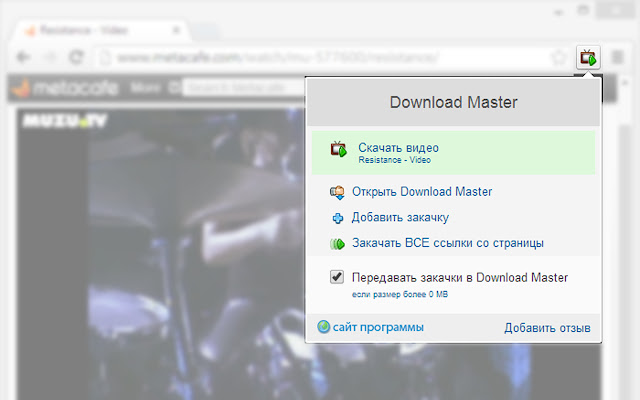The image size is (640, 400).
Task: Click the browser forward arrow button
Action: point(50,57)
